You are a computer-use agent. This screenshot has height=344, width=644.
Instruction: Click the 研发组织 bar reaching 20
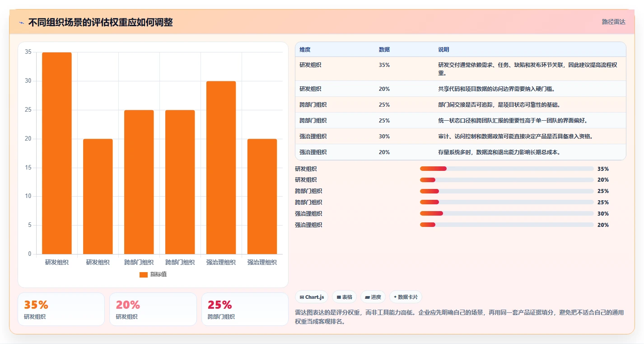[98, 197]
